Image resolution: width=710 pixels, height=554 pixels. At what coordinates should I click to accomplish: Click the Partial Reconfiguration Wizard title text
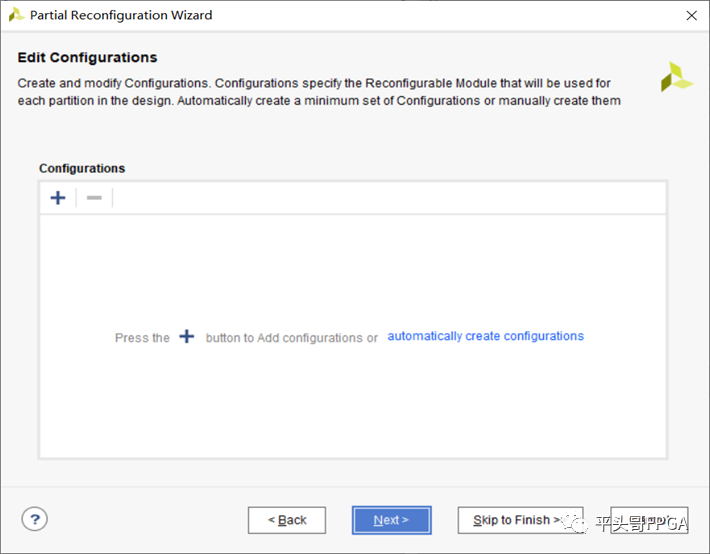click(121, 15)
